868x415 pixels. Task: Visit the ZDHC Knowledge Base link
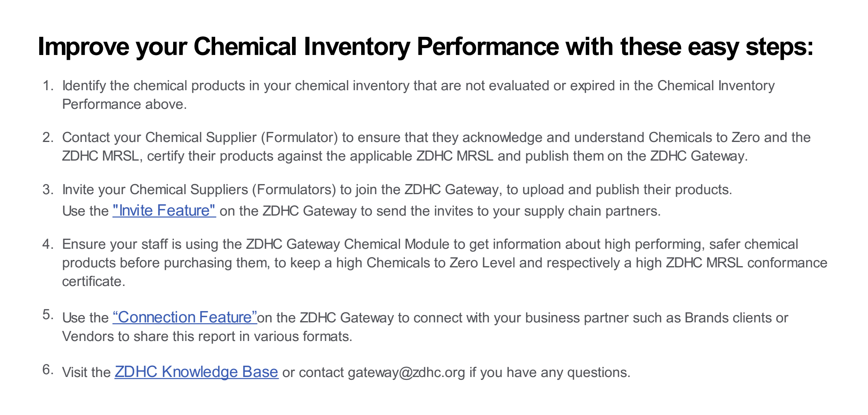click(197, 372)
